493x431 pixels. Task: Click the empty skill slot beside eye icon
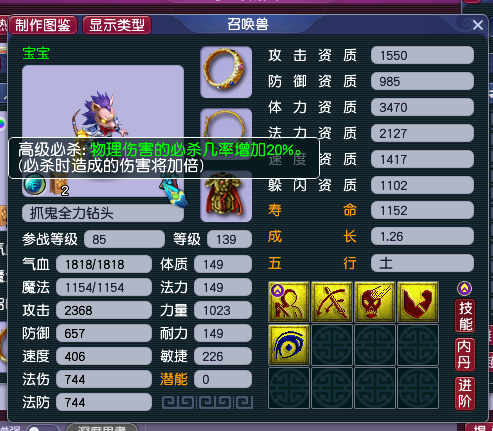click(x=332, y=345)
